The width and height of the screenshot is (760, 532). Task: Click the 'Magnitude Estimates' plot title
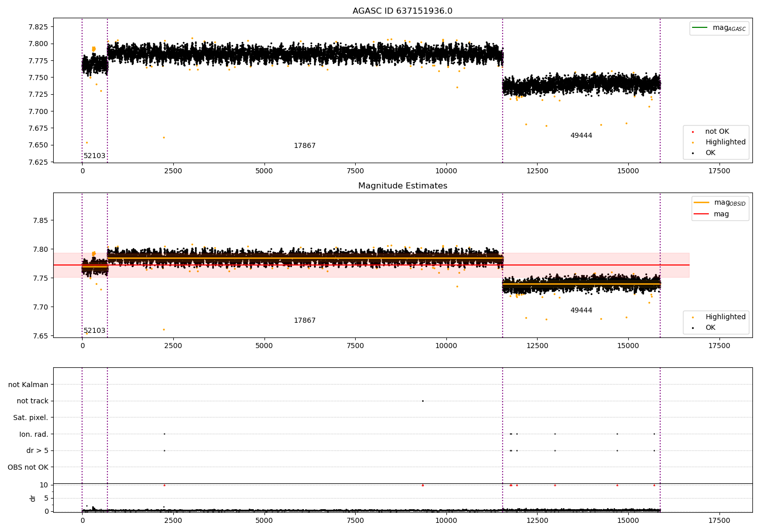click(x=402, y=186)
